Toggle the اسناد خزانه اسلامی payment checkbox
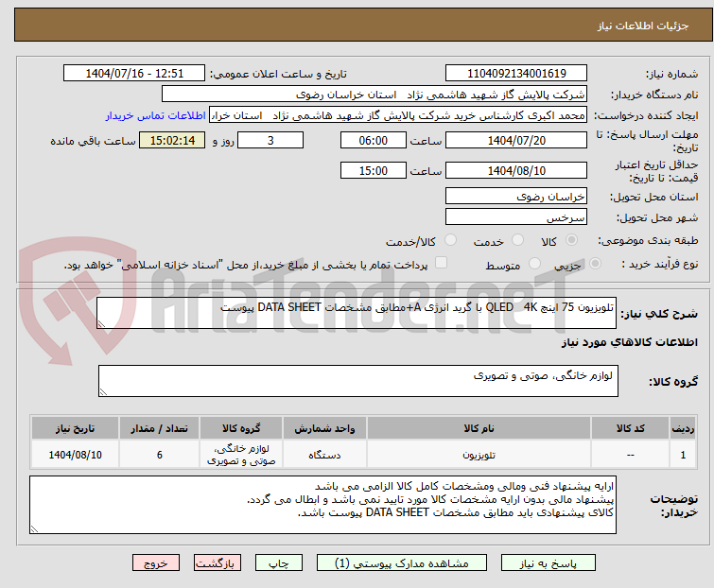The height and width of the screenshot is (588, 714). pos(441,263)
